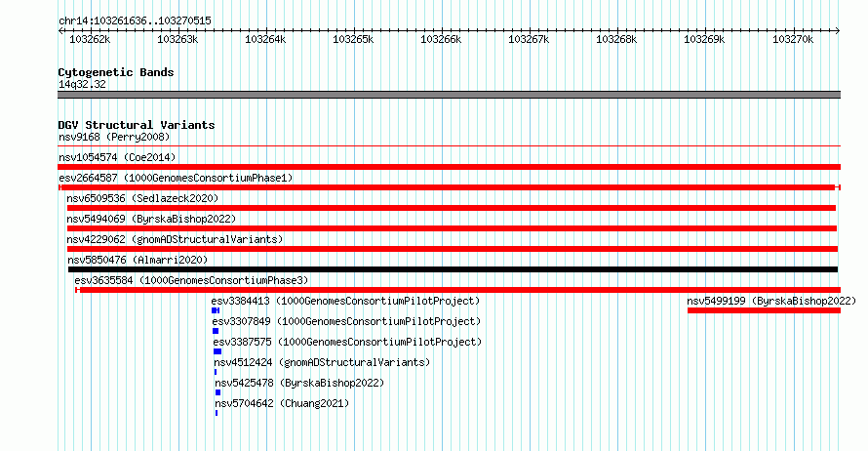Screen dimensions: 868x451
Task: Click the nsv9168 (Perry2008) variant label
Action: (x=114, y=137)
